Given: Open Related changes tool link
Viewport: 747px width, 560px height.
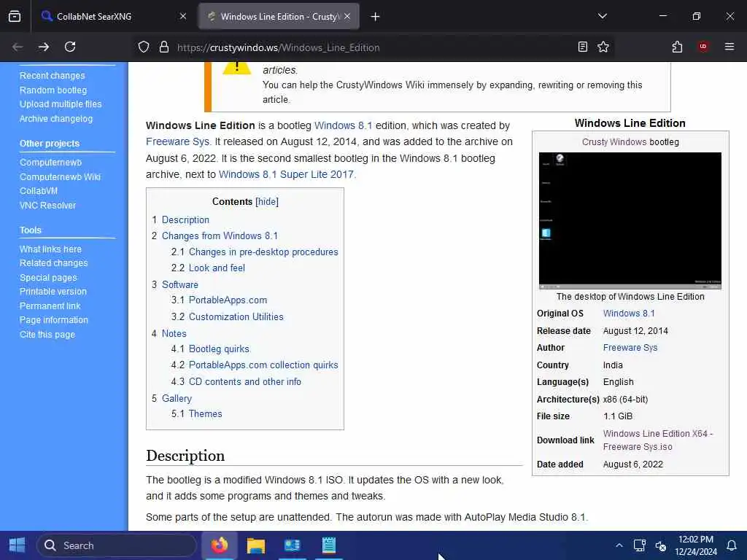Looking at the screenshot, I should coord(53,262).
